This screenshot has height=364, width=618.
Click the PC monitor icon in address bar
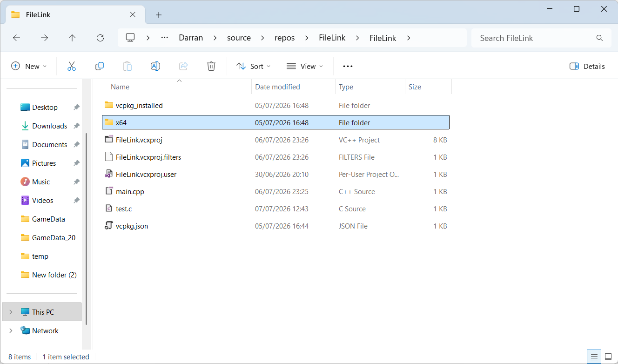tap(130, 38)
